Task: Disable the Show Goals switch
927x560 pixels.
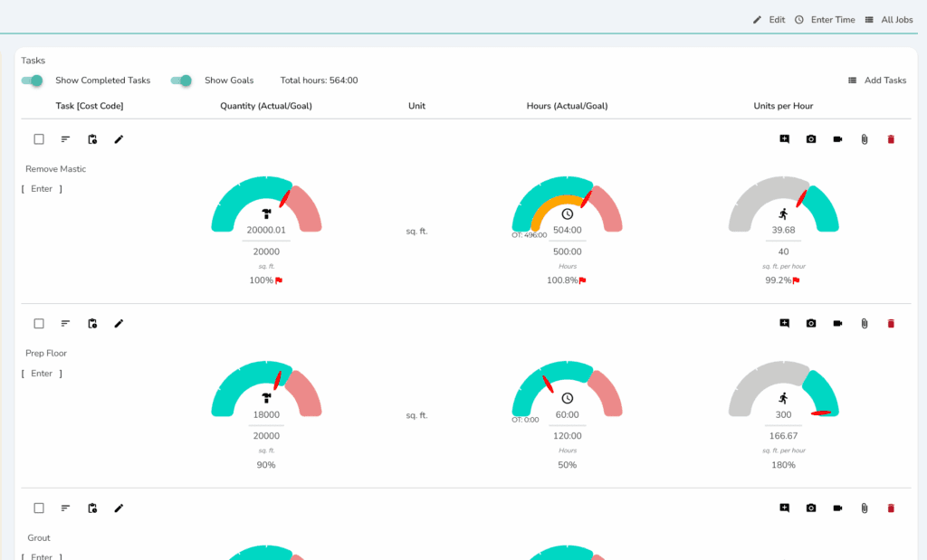Action: pos(181,81)
